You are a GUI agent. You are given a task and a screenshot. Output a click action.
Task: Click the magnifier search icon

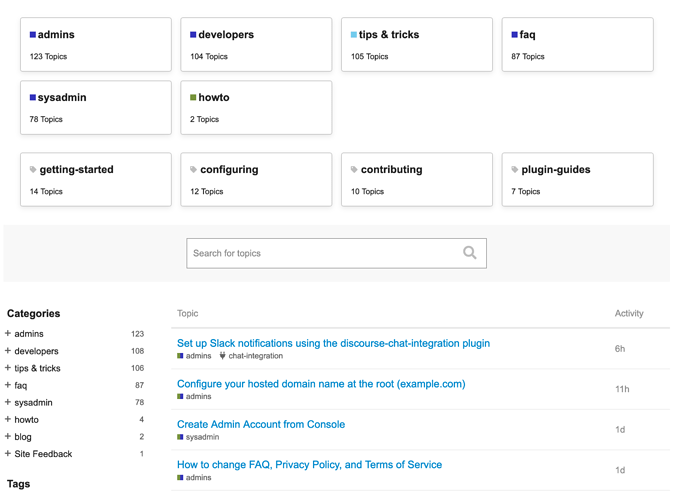click(470, 253)
